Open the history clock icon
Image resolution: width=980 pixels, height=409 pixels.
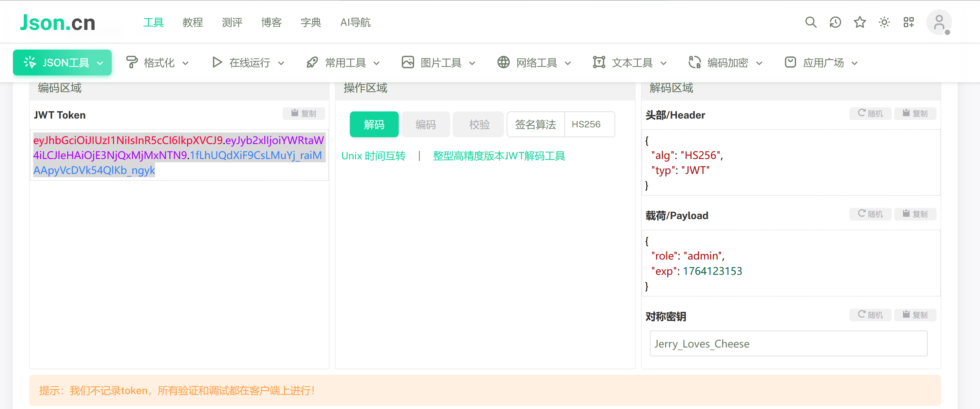[x=835, y=22]
